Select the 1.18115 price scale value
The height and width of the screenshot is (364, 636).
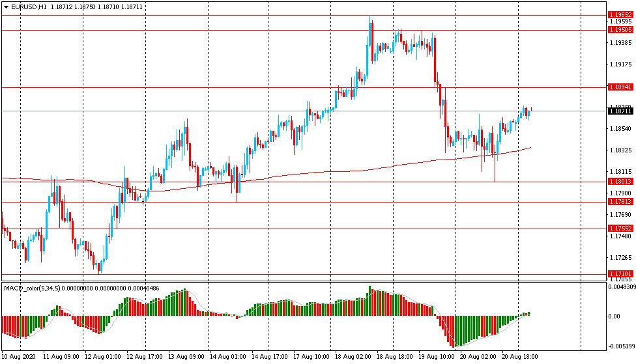click(x=621, y=172)
